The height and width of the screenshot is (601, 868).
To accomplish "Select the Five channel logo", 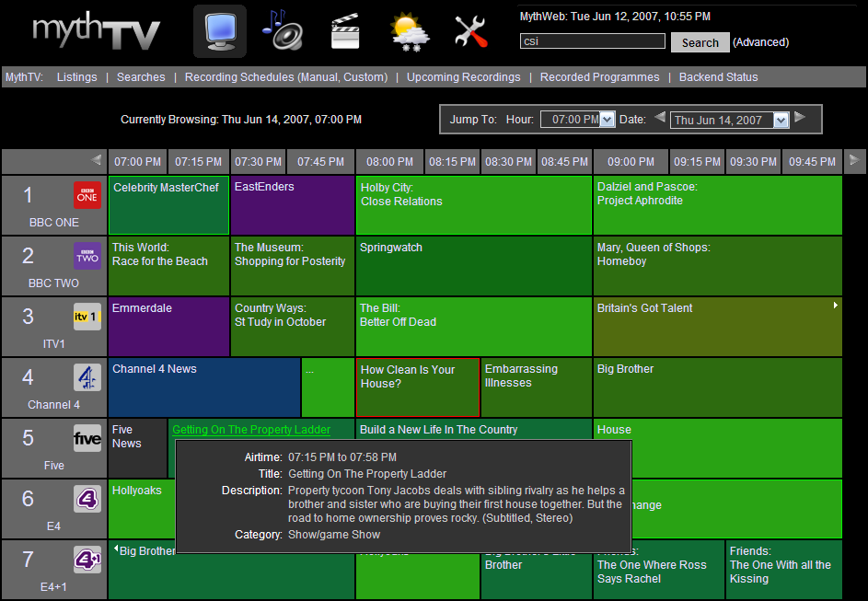I will tap(87, 438).
